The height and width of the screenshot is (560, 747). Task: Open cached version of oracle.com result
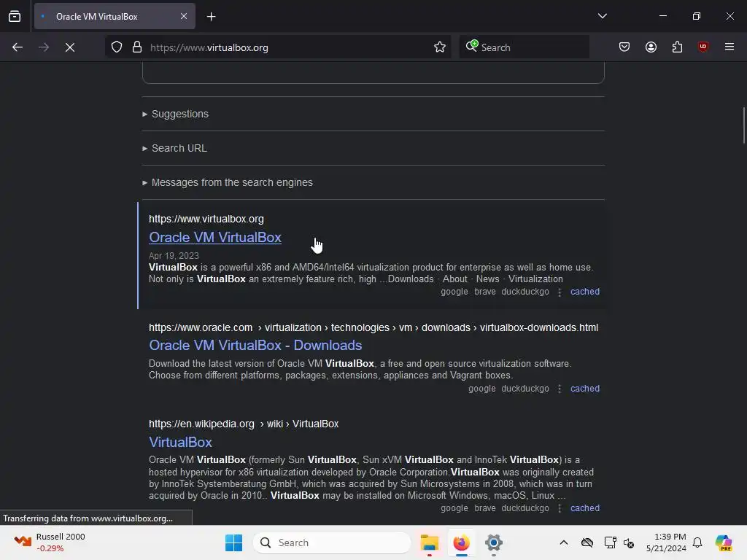(585, 389)
